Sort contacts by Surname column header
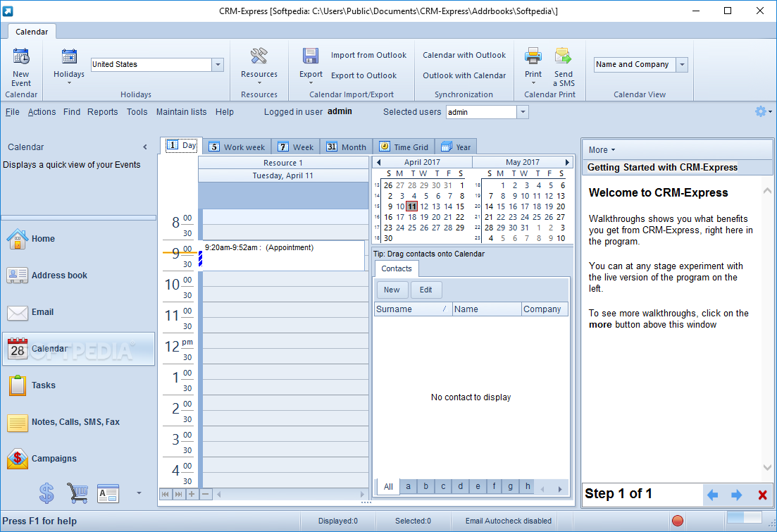Screen dimensions: 777x532 [x=413, y=309]
